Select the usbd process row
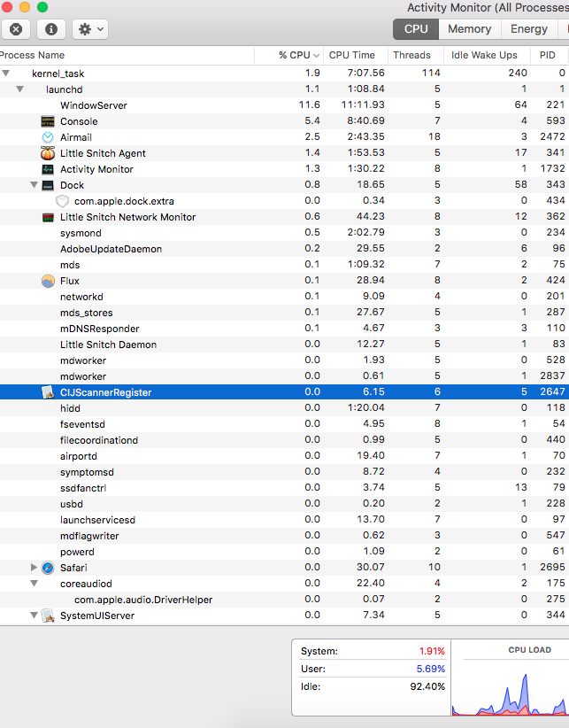 [x=284, y=504]
